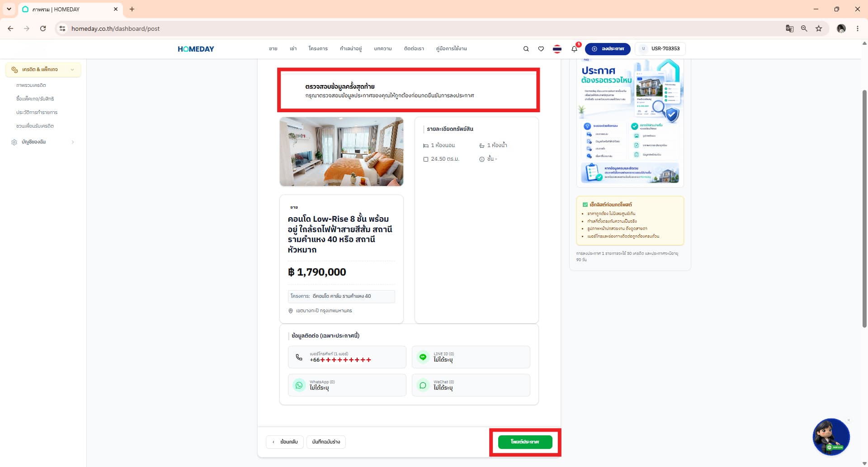Open the tab search dropdown arrow
Image resolution: width=868 pixels, height=467 pixels.
pyautogui.click(x=9, y=9)
